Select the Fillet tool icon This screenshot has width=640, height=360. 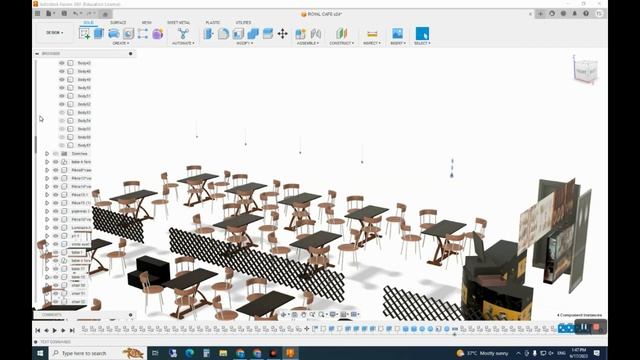click(x=223, y=33)
